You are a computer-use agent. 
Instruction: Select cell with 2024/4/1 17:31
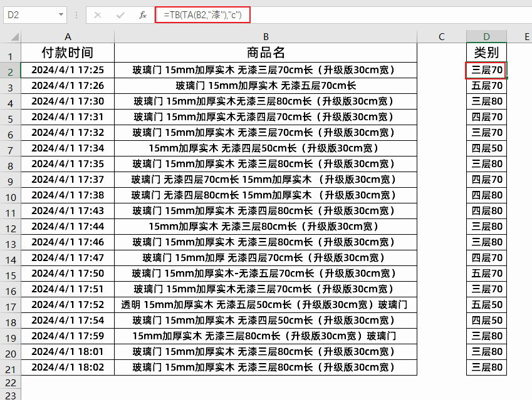coord(68,117)
